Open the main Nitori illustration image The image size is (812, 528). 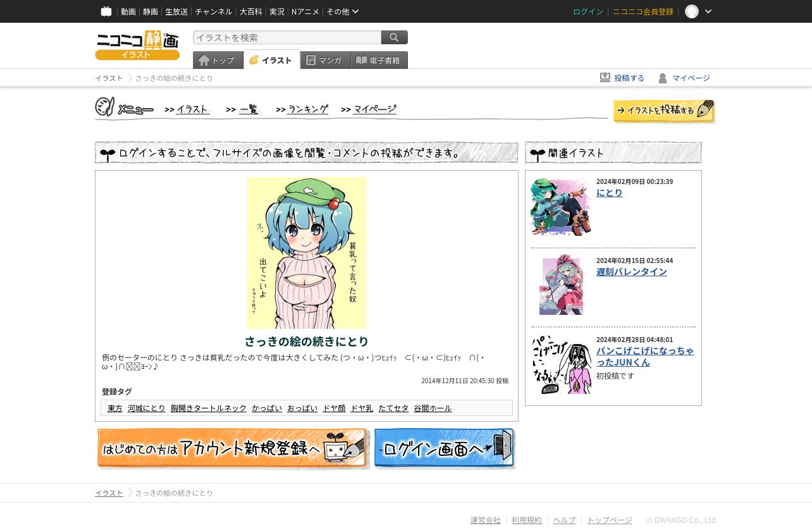point(307,252)
